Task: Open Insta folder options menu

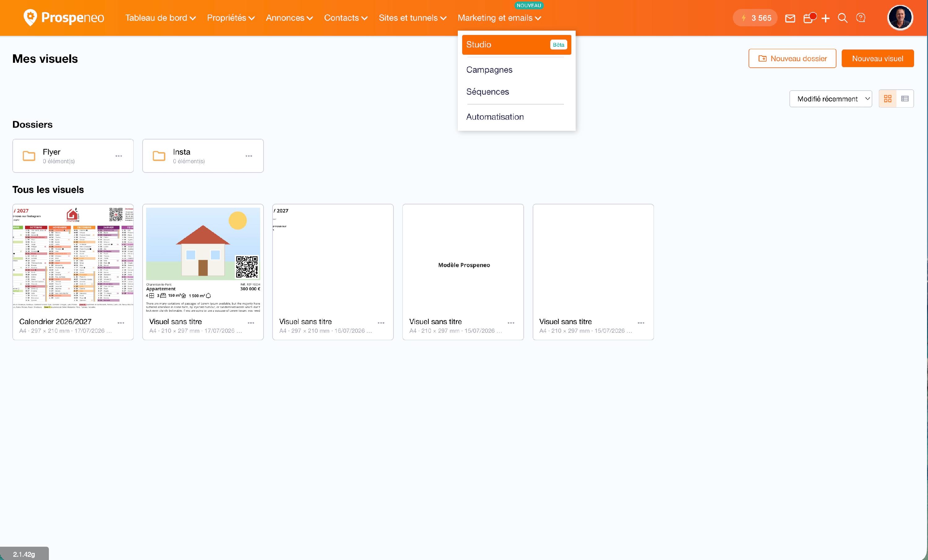Action: tap(249, 156)
